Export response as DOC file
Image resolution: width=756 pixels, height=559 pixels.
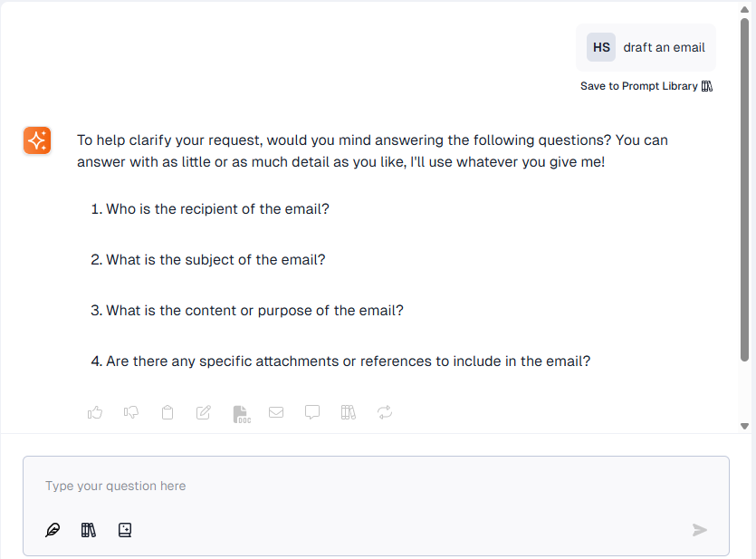coord(241,413)
